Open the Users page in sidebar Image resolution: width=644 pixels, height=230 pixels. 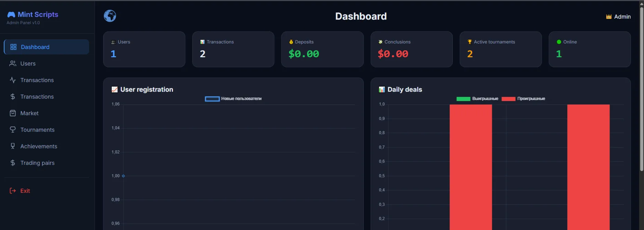(46, 63)
